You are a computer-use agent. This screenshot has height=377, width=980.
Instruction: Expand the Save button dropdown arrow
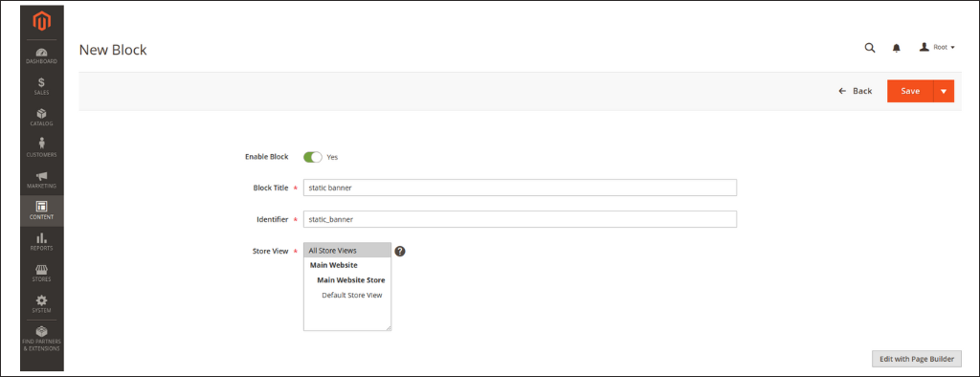(943, 91)
